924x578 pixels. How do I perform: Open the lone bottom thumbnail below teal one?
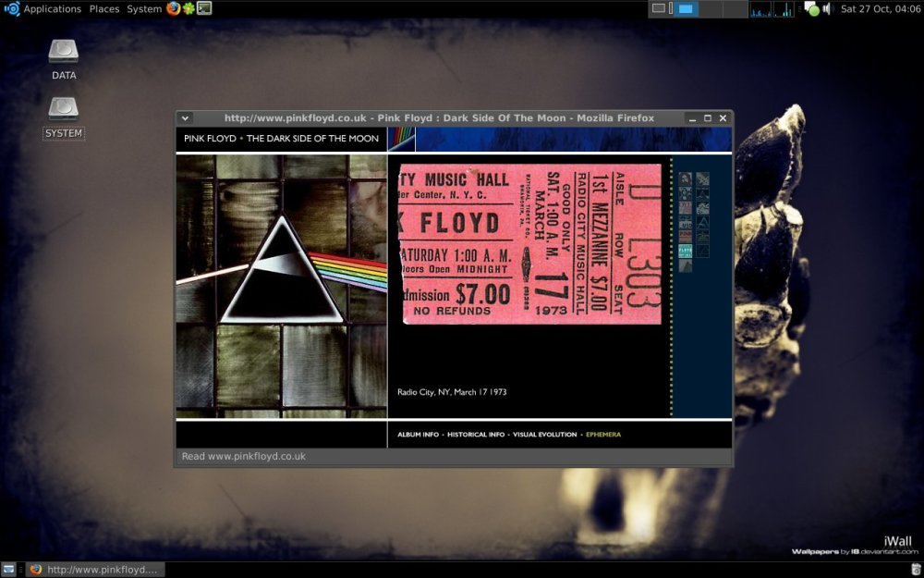pyautogui.click(x=686, y=265)
